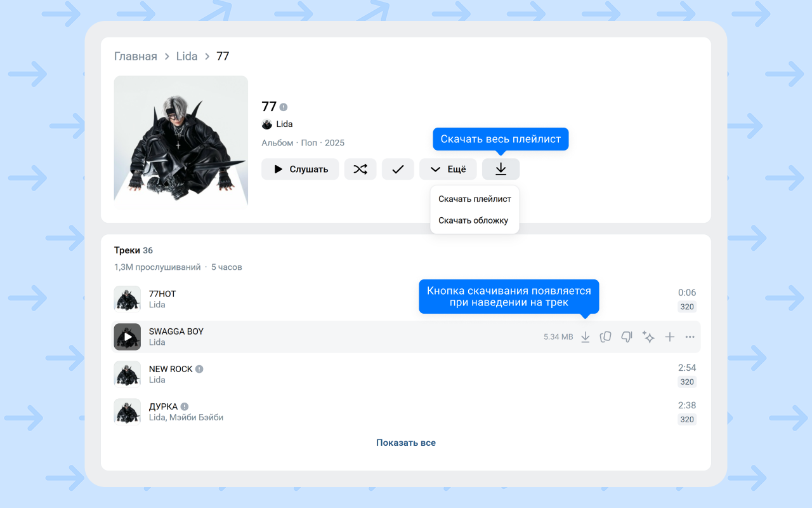Click the 320 bitrate badge of 77HOT

[x=687, y=307]
